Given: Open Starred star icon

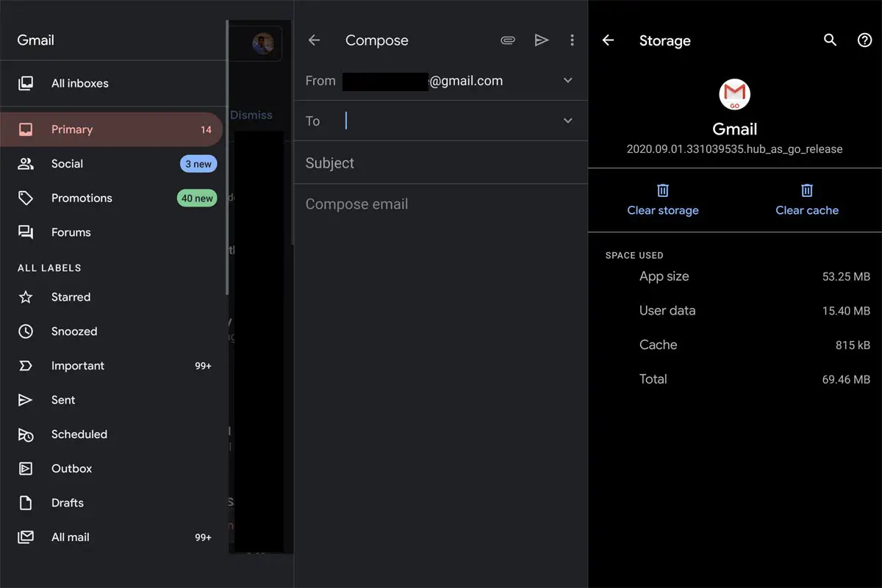Looking at the screenshot, I should (x=26, y=297).
